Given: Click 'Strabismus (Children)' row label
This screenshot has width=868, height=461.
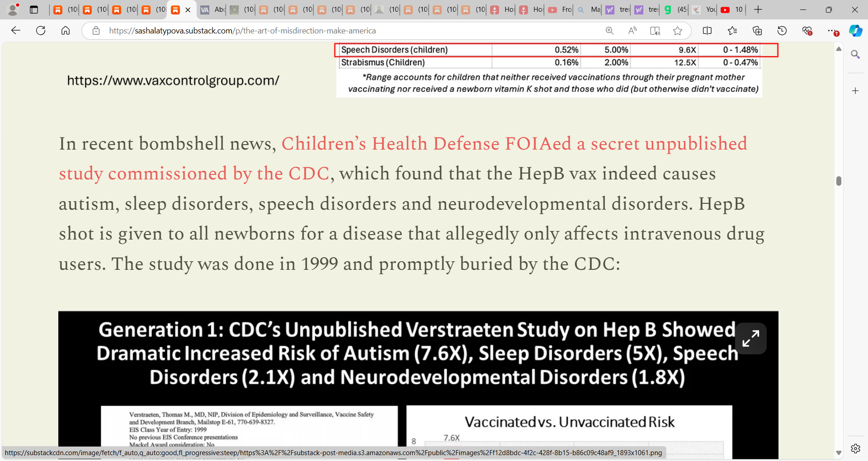Looking at the screenshot, I should coord(383,62).
